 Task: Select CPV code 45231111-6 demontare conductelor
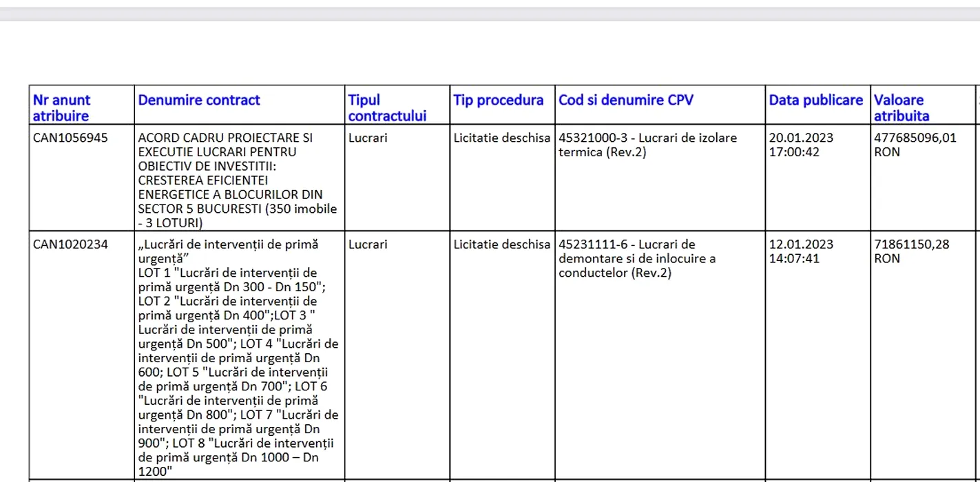pyautogui.click(x=637, y=258)
